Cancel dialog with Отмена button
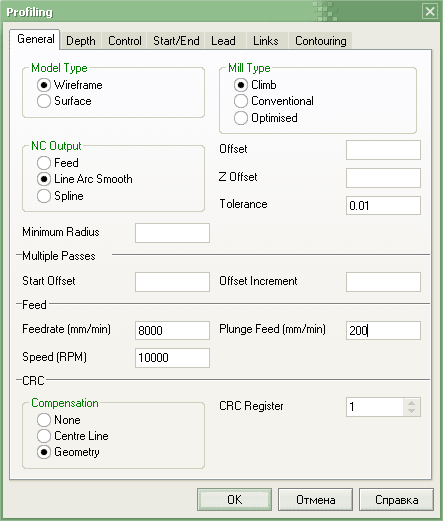Image resolution: width=443 pixels, height=521 pixels. tap(315, 500)
